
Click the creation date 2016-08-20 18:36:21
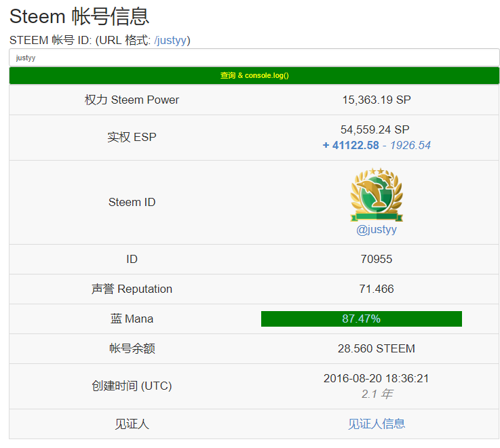[x=376, y=378]
